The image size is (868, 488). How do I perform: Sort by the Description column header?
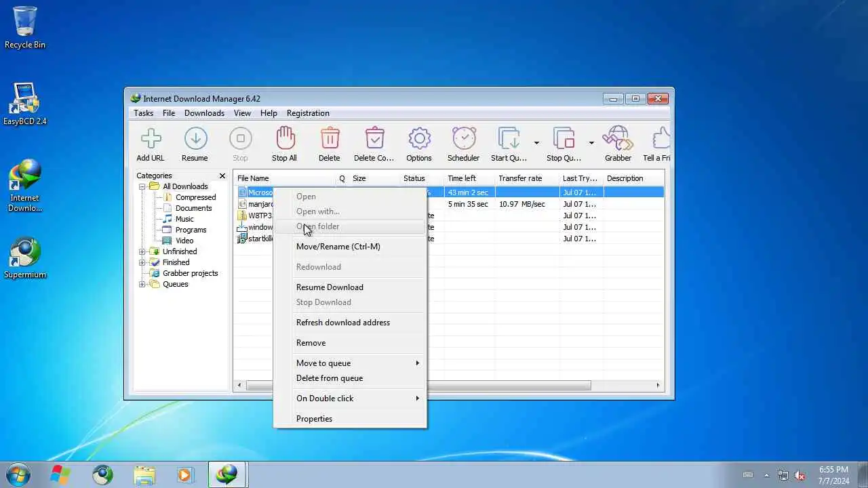(633, 178)
